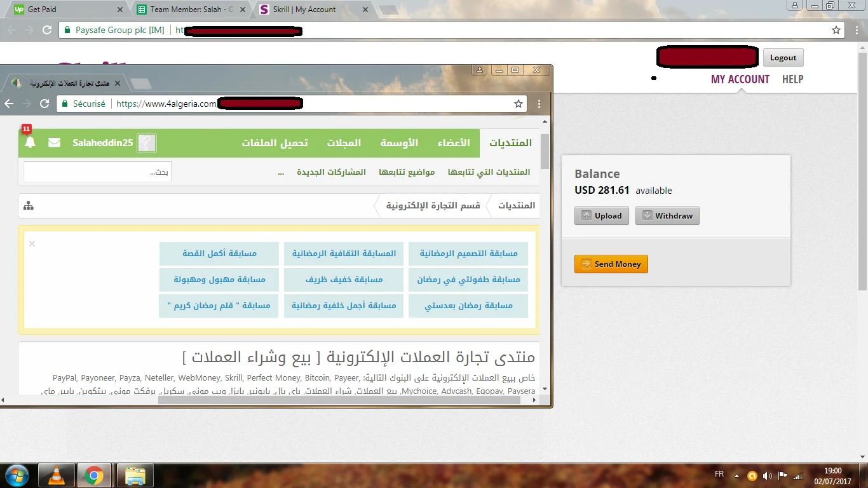Open the forum messages envelope icon
Screen dimensions: 868x488
pos(55,143)
